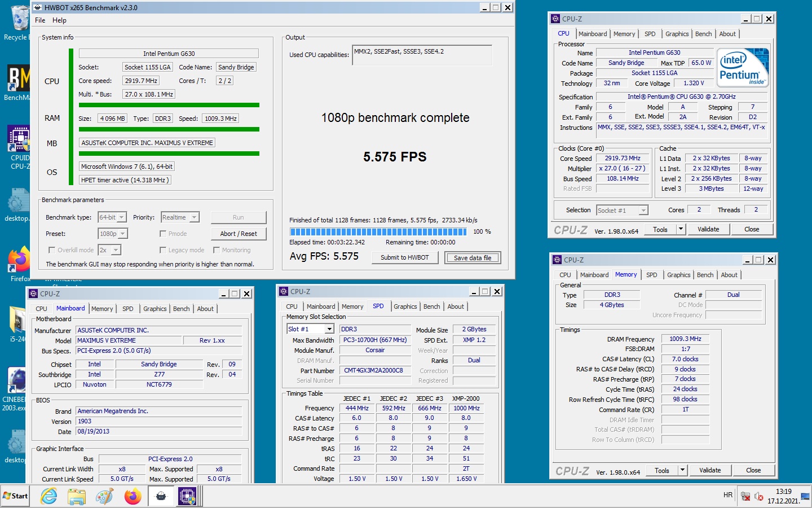812x508 pixels.
Task: Click CPU-Z Memory window title icon
Action: pos(557,260)
